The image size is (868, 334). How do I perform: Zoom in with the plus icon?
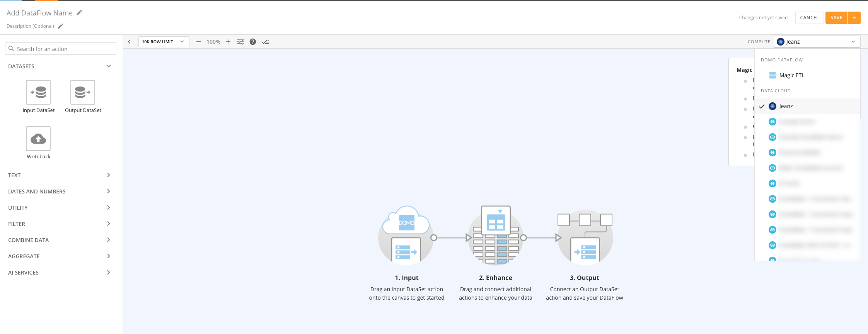228,42
